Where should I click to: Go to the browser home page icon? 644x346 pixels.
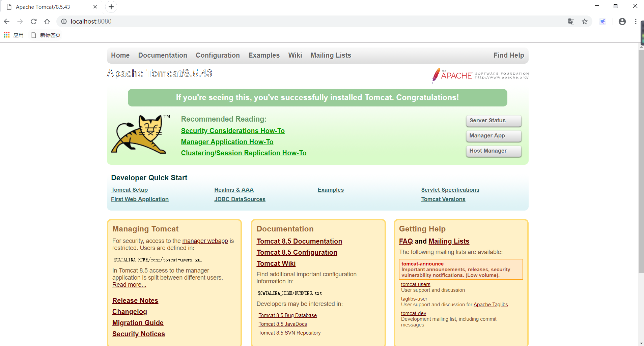[x=47, y=22]
